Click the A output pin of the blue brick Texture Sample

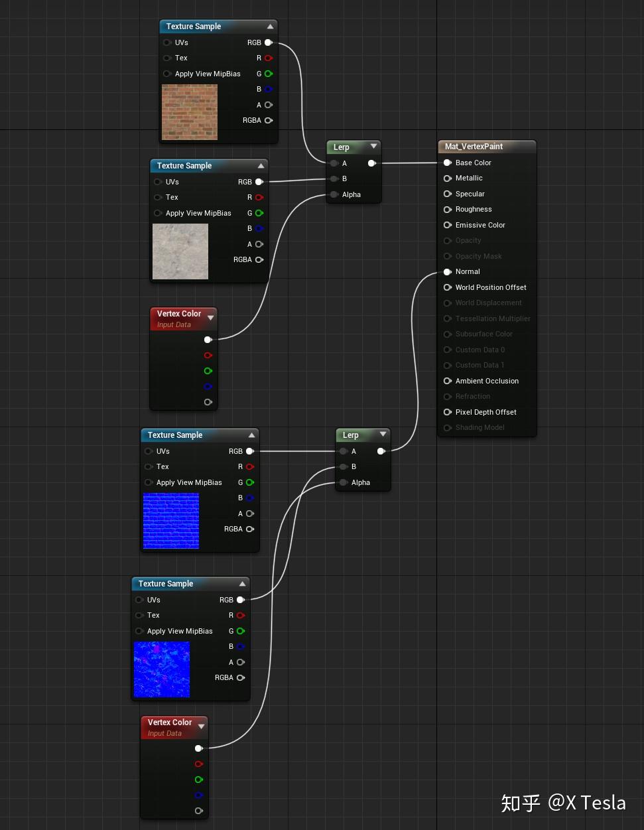coord(250,514)
